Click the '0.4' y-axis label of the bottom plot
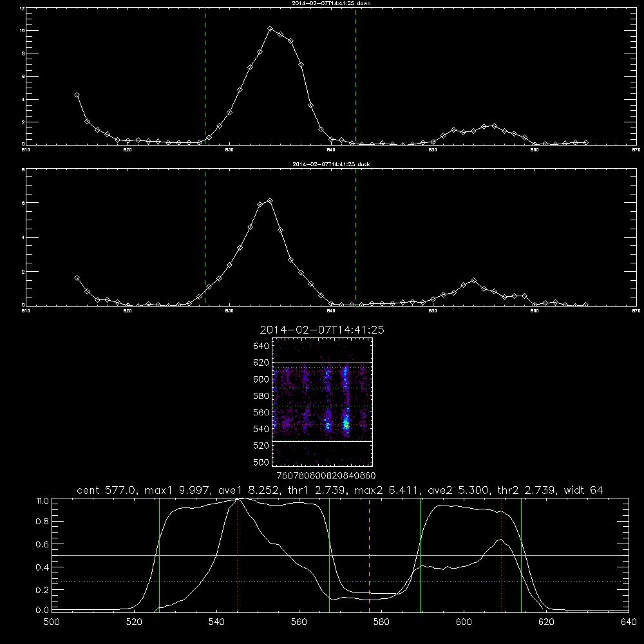This screenshot has width=644, height=644. point(43,567)
